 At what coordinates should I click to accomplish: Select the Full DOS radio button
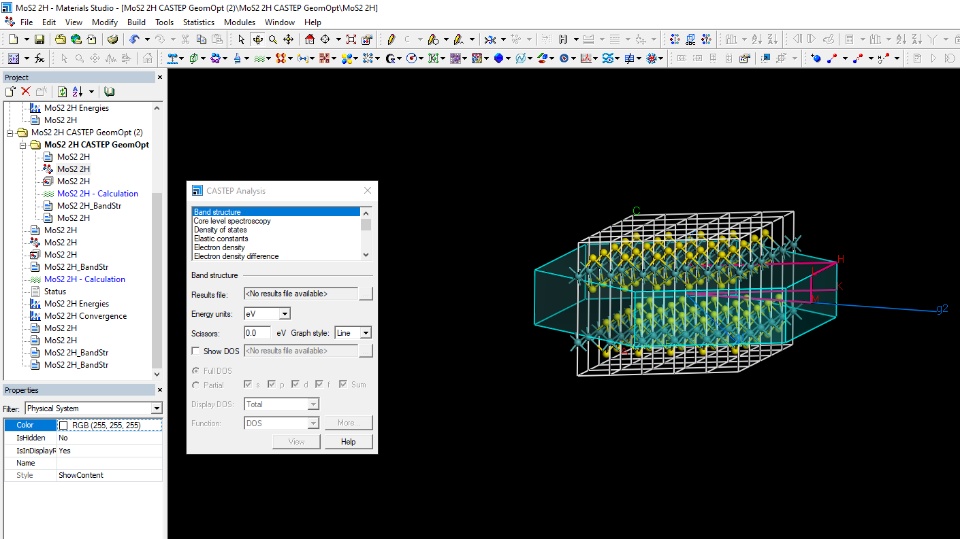click(196, 371)
